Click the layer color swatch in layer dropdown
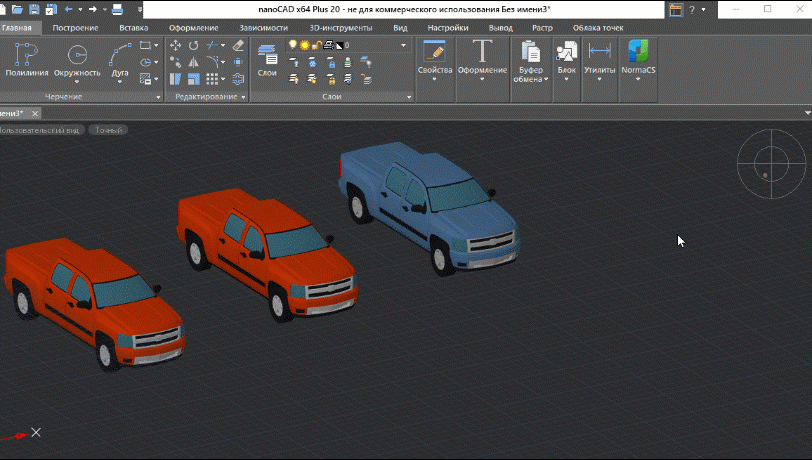Viewport: 812px width, 460px height. point(338,45)
